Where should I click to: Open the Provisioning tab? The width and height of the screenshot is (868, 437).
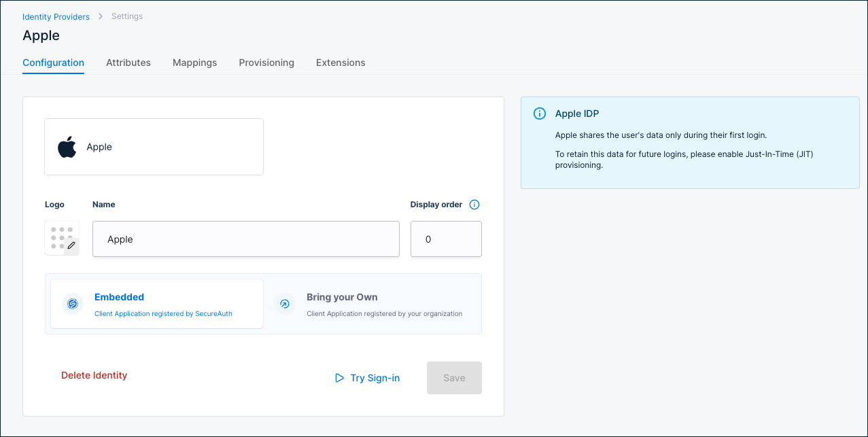(x=266, y=63)
